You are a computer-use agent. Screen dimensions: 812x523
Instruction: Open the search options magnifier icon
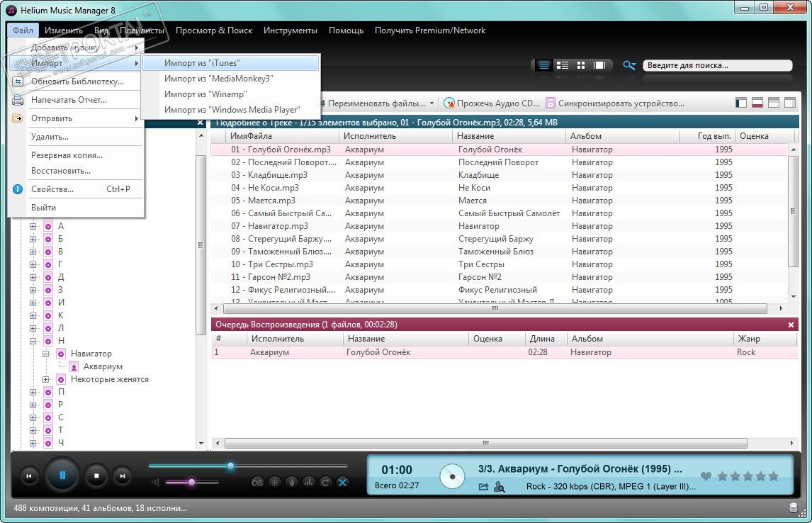[629, 65]
